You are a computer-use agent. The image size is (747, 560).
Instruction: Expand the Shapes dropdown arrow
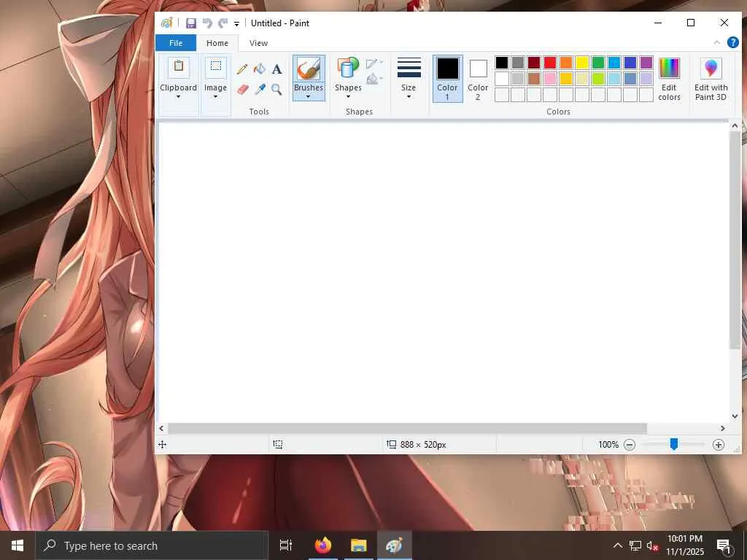click(348, 97)
